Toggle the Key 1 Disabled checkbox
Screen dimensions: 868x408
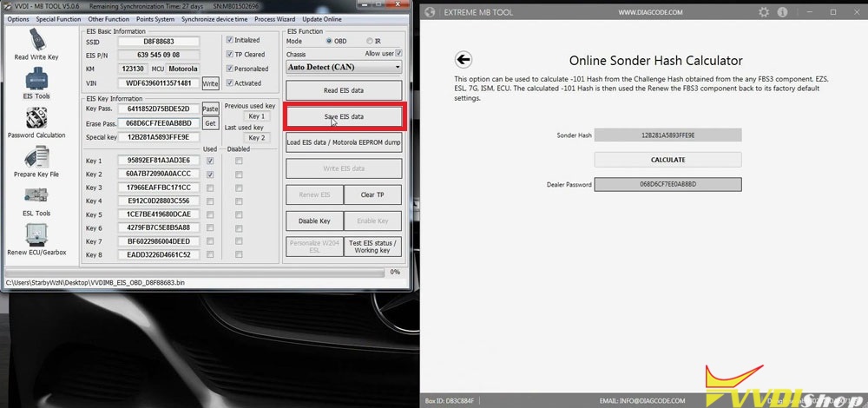239,161
